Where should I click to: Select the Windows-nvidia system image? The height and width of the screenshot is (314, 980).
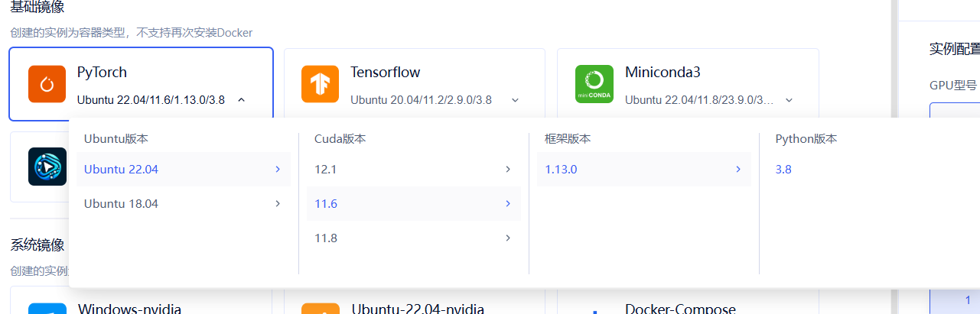coord(141,300)
